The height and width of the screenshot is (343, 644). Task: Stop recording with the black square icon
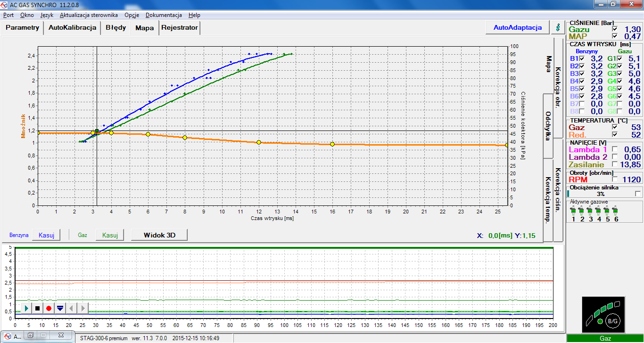38,308
